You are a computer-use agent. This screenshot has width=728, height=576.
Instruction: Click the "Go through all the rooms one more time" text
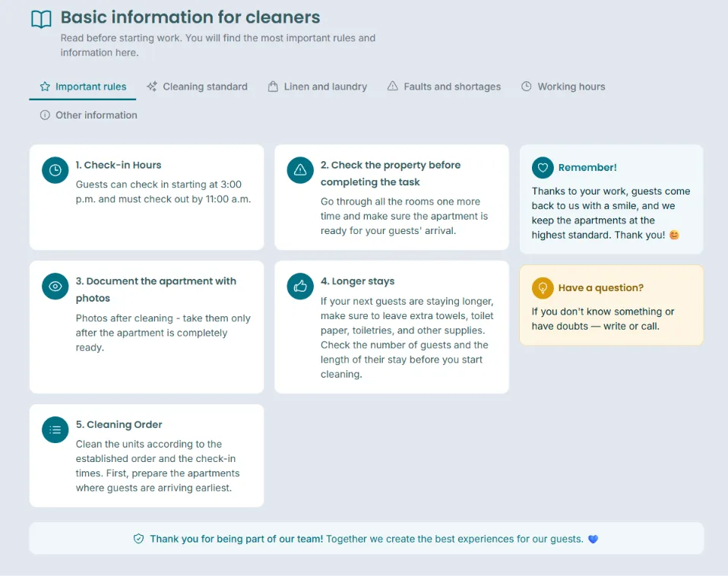pos(404,217)
